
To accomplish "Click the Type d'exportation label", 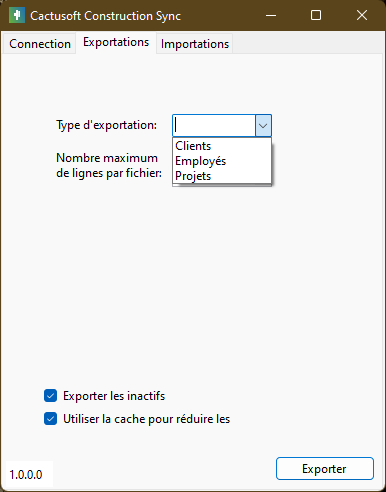I will click(x=106, y=125).
